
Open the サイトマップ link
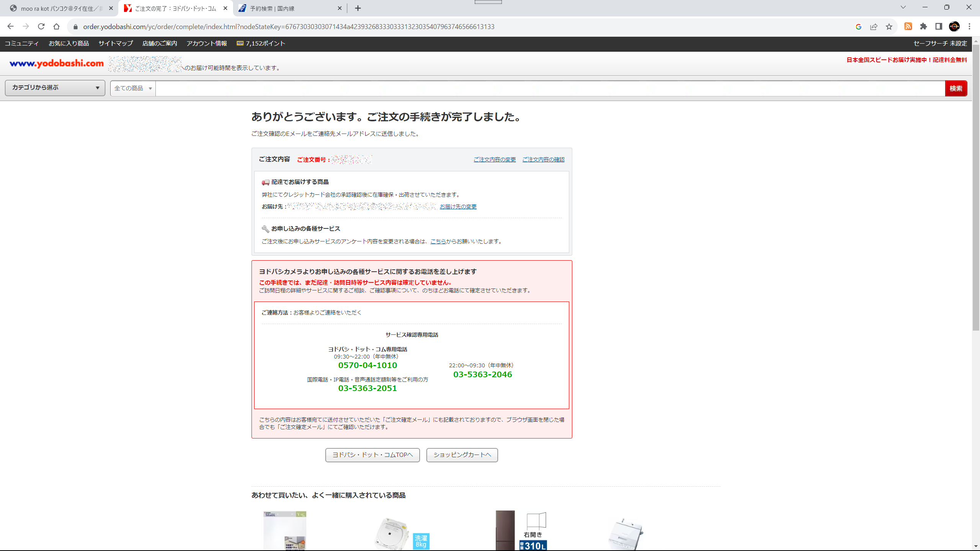pos(116,43)
